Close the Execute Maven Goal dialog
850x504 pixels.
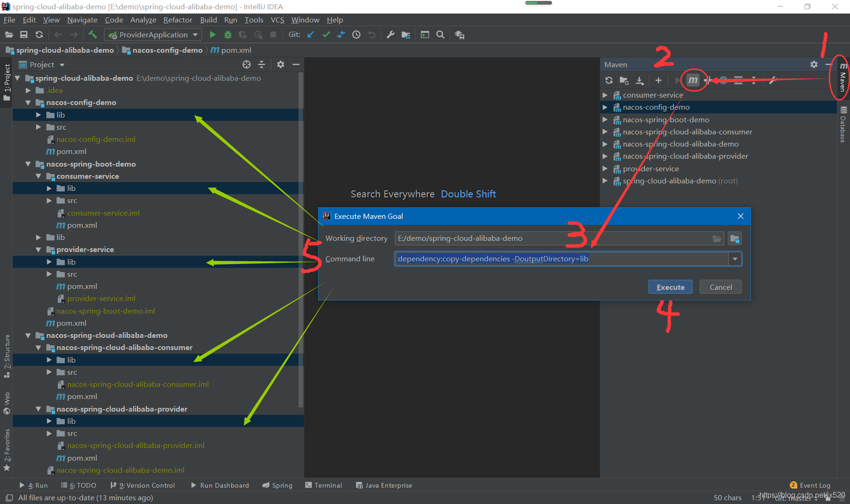point(741,216)
